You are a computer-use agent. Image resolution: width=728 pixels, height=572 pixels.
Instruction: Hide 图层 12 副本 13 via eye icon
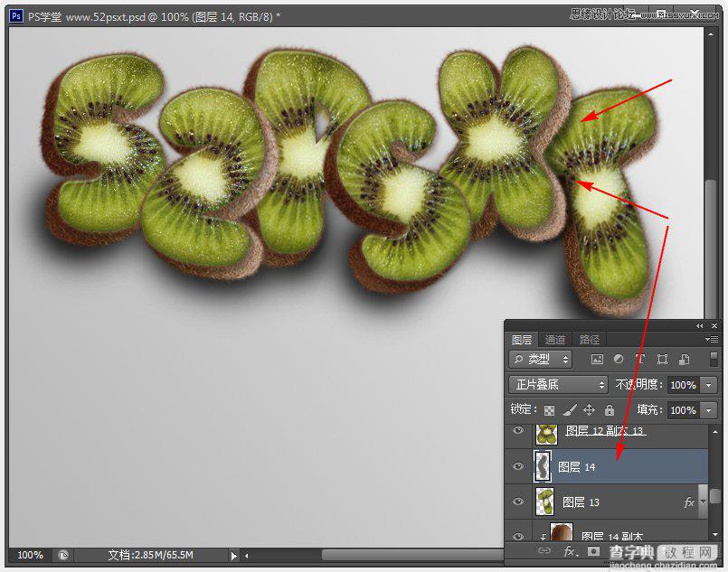pos(518,430)
